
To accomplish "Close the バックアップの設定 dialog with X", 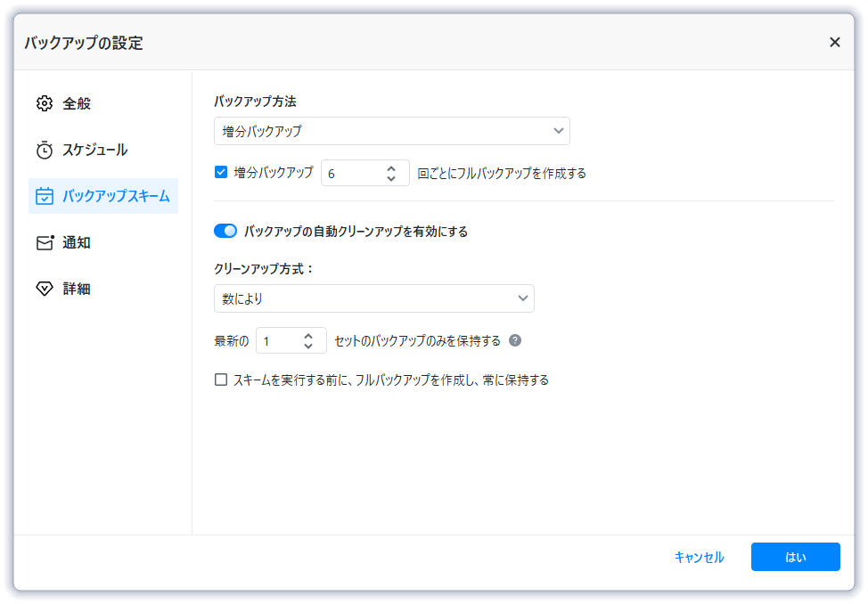I will pos(834,42).
